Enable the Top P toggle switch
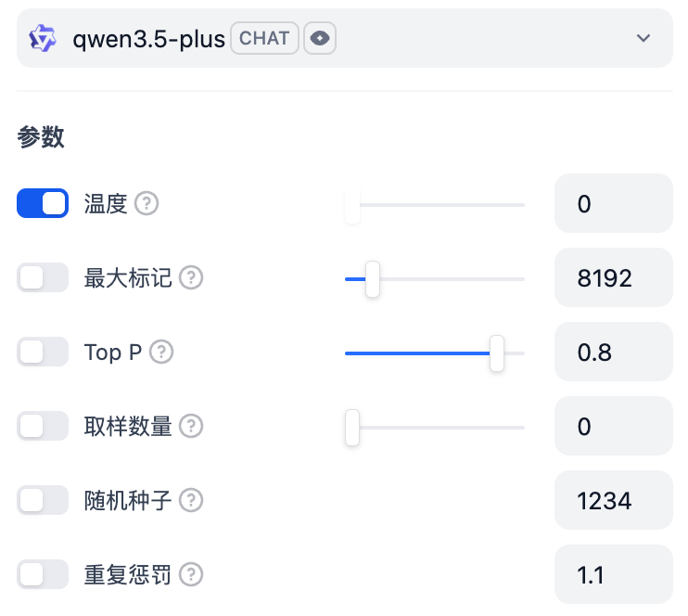 pos(43,353)
